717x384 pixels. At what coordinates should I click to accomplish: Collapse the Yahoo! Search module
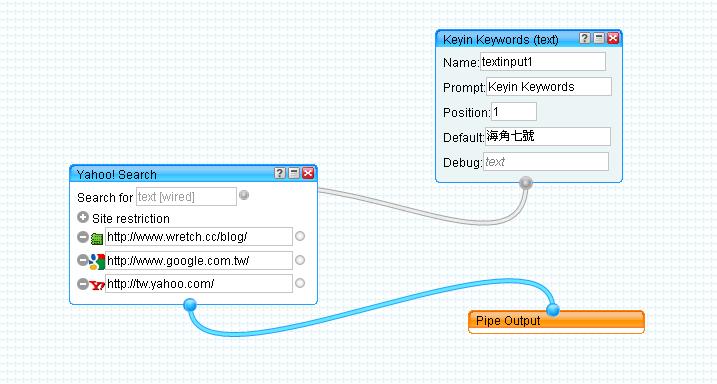point(294,173)
